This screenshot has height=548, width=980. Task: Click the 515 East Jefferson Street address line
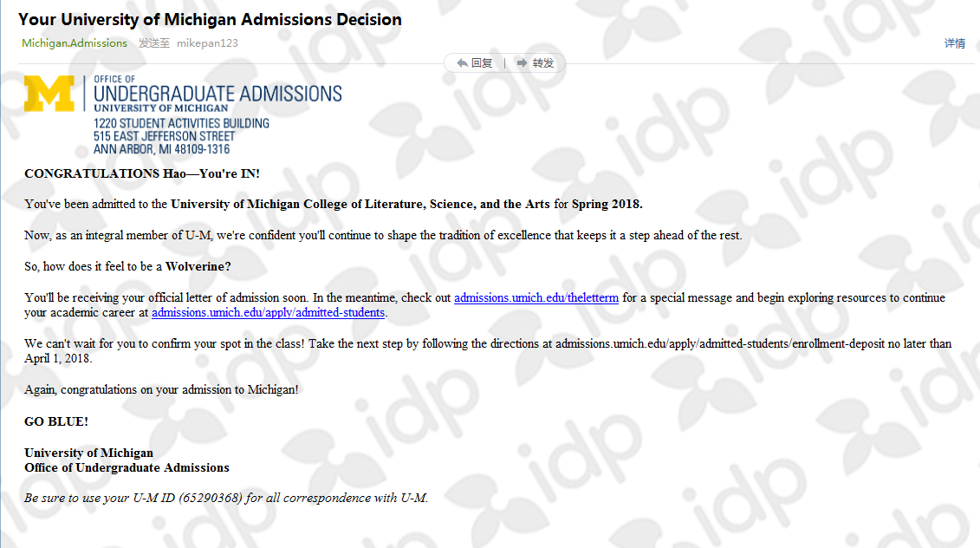coord(164,136)
